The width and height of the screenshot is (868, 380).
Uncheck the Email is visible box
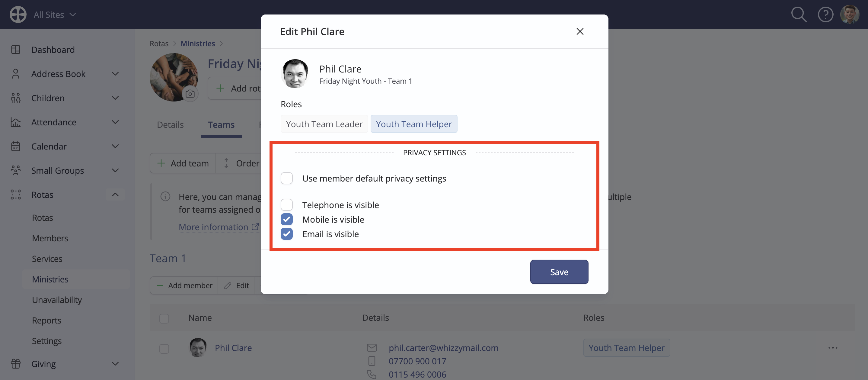pyautogui.click(x=286, y=234)
